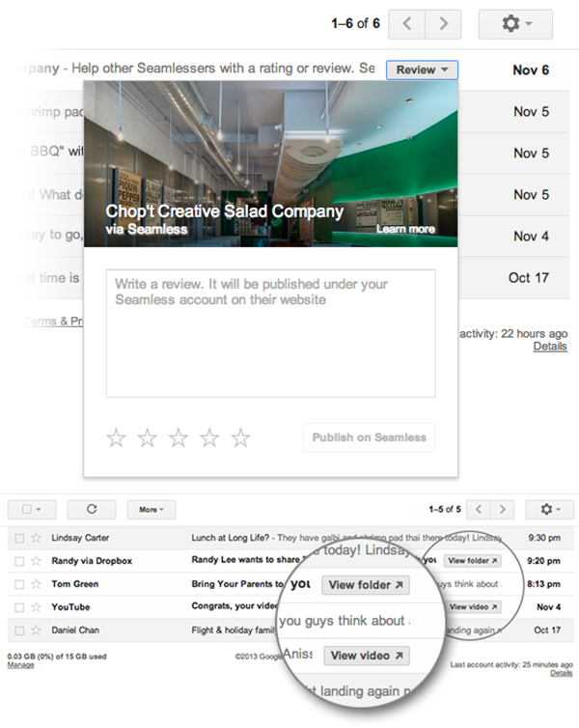Click small View folder button in Dropbox row
This screenshot has width=579, height=728.
(472, 561)
